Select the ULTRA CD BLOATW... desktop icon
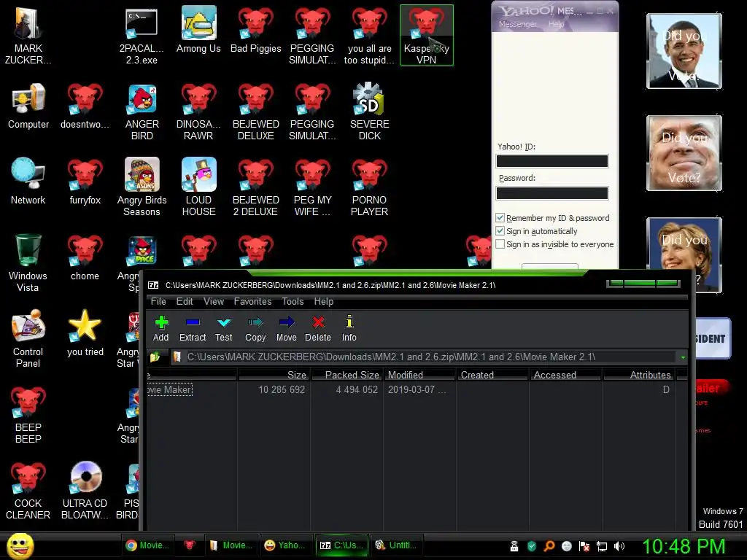The width and height of the screenshot is (747, 560). (x=85, y=491)
